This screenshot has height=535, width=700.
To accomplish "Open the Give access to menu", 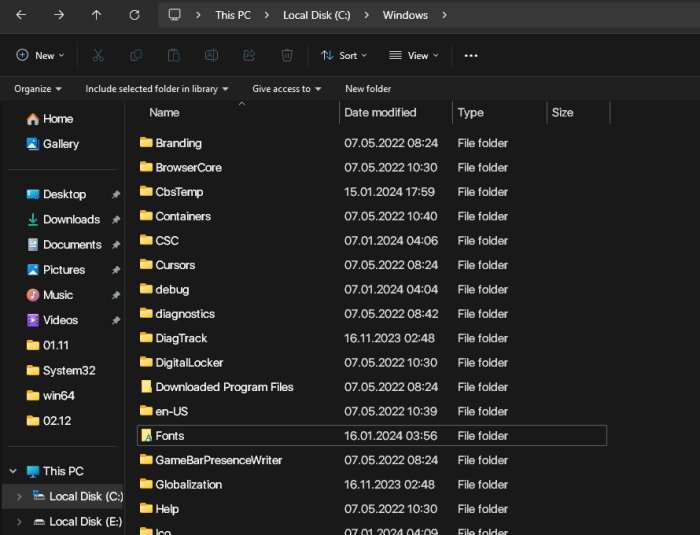I will pyautogui.click(x=286, y=89).
